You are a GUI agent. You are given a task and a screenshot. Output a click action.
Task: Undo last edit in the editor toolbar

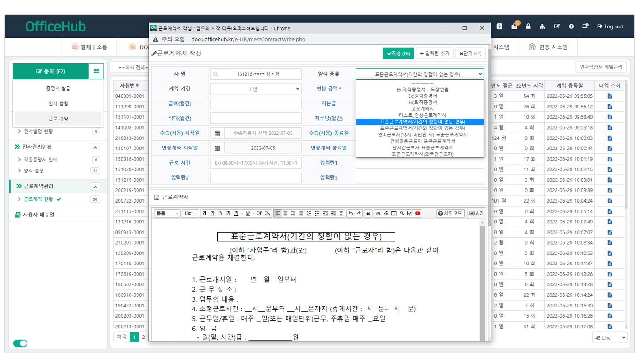[351, 213]
